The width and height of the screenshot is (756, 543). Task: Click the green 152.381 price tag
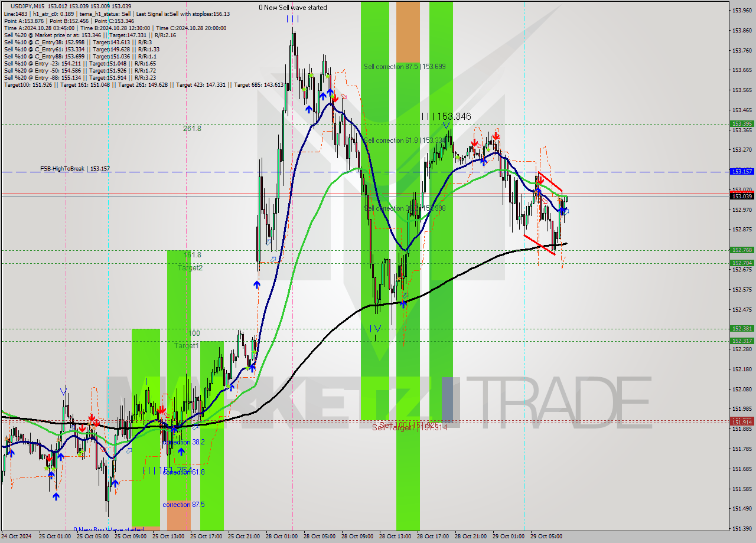tap(742, 329)
